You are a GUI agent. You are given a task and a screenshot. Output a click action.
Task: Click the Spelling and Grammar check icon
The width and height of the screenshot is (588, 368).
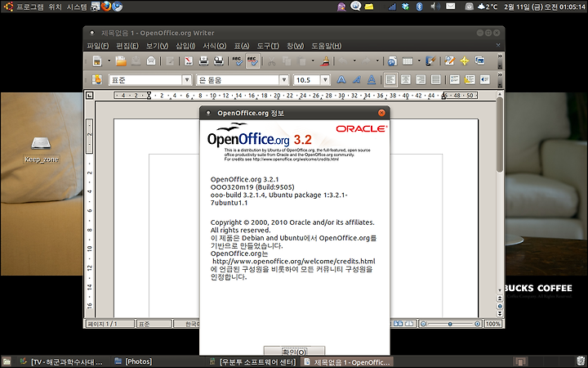238,61
